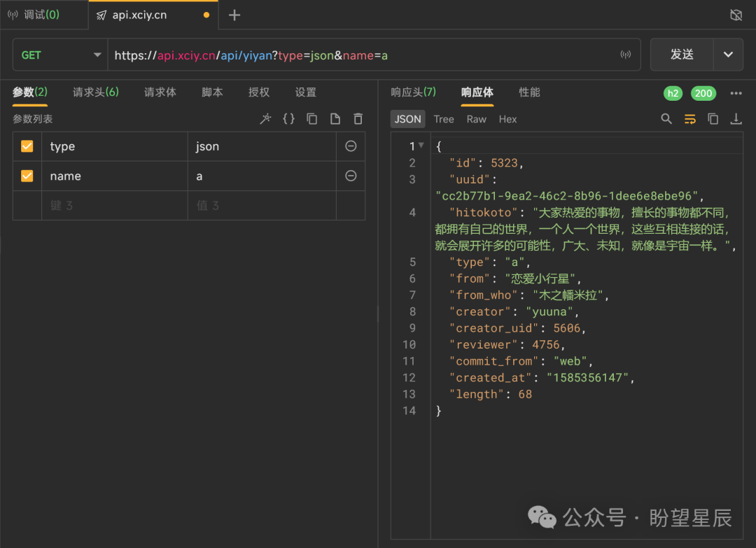Open the three-dots response menu
This screenshot has height=548, width=756.
(x=736, y=94)
